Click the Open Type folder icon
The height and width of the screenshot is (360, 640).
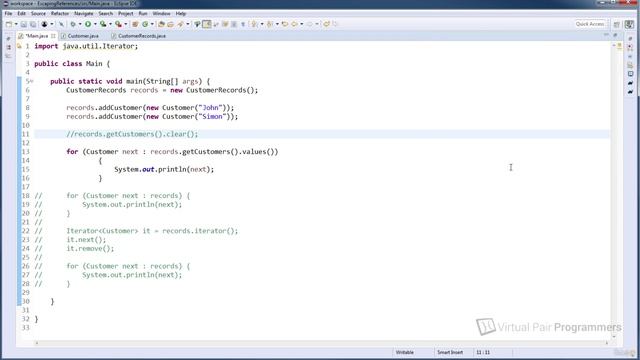click(x=161, y=24)
